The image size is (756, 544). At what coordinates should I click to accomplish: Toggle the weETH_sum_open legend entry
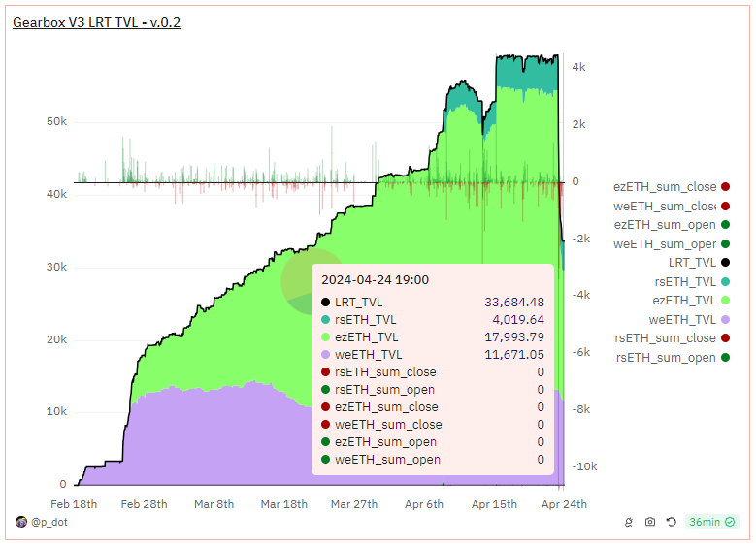(672, 244)
